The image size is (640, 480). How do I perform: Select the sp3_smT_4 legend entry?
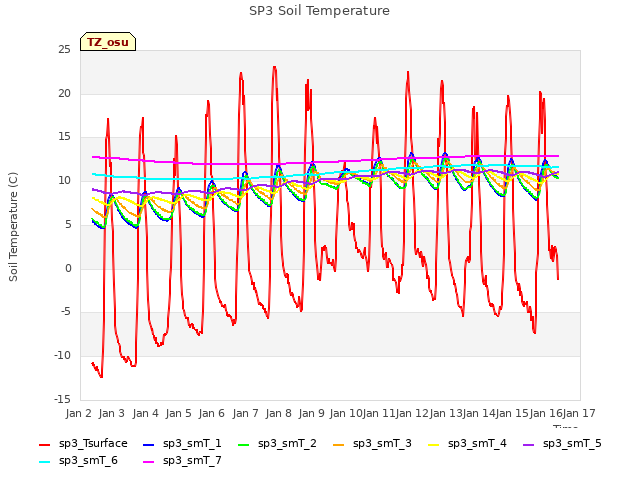click(x=467, y=444)
